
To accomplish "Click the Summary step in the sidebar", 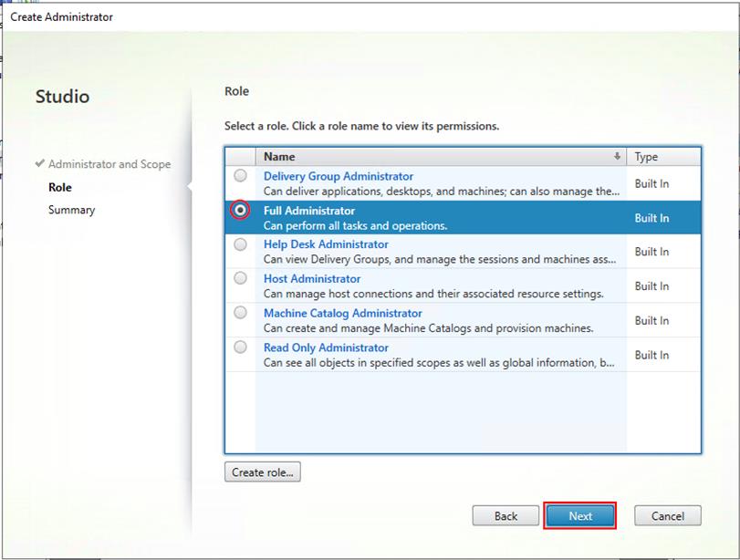I will point(71,209).
